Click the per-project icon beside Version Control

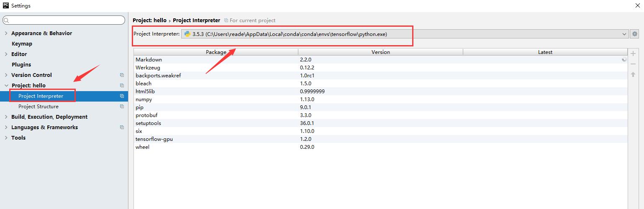[x=122, y=75]
